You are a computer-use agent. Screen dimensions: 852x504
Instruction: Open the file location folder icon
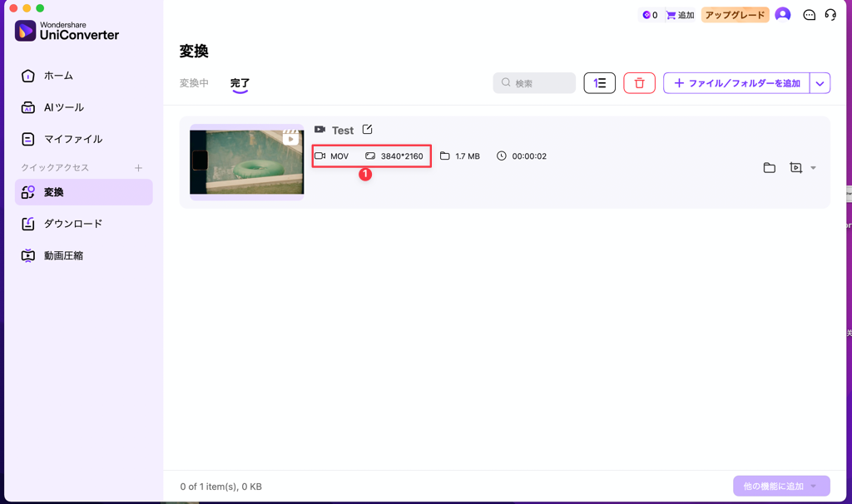[769, 166]
